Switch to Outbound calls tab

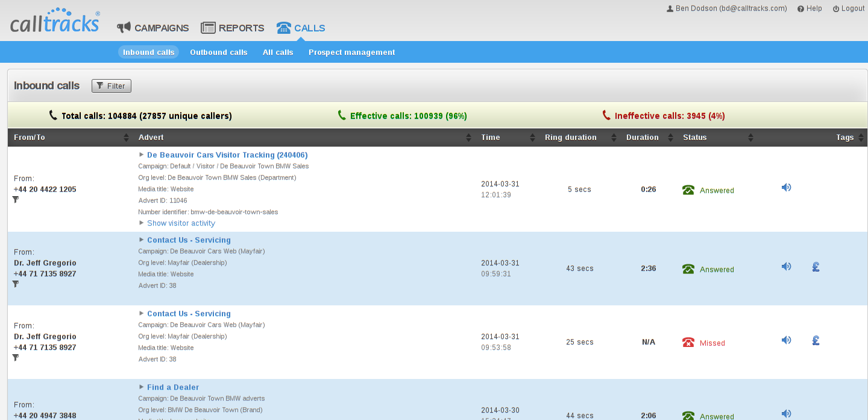pos(219,52)
